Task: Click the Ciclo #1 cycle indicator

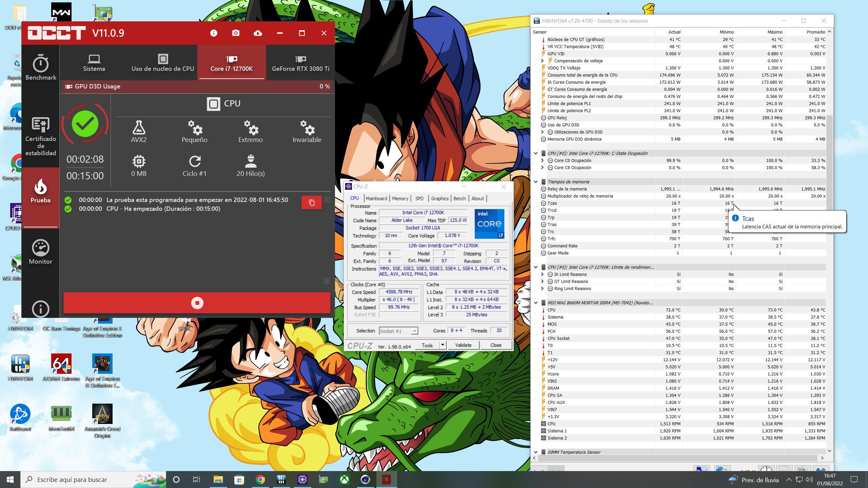Action: pos(195,166)
